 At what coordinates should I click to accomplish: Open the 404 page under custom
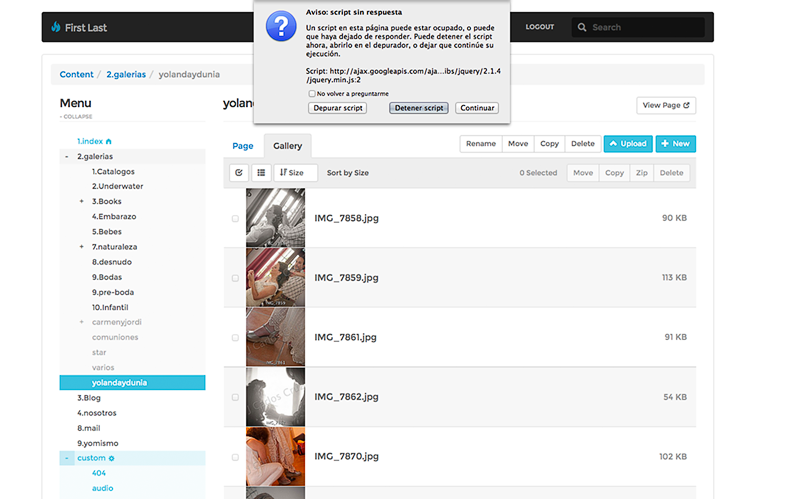tap(99, 473)
